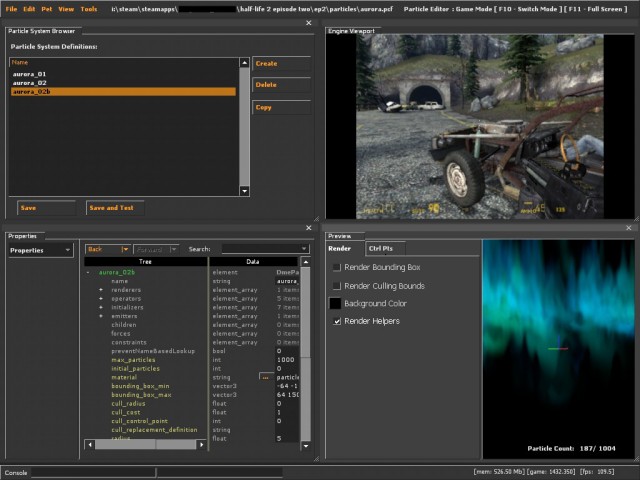
Task: Select highlighted aurora_02b entry
Action: pyautogui.click(x=123, y=92)
